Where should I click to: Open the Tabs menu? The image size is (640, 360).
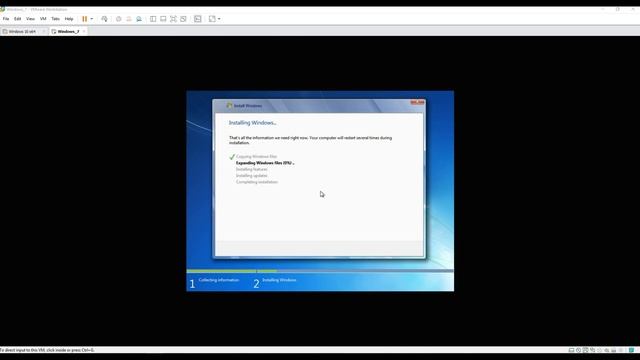click(55, 19)
